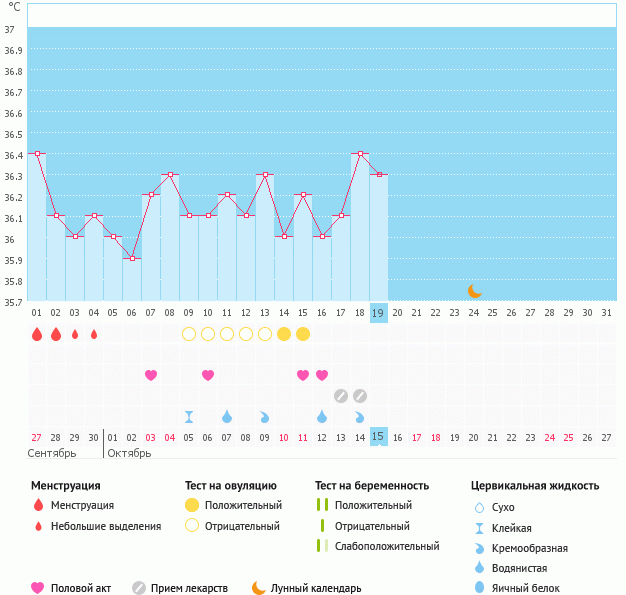Select highlighted calendar date 15 in October
Viewport: 626px width, 595px height.
click(379, 437)
